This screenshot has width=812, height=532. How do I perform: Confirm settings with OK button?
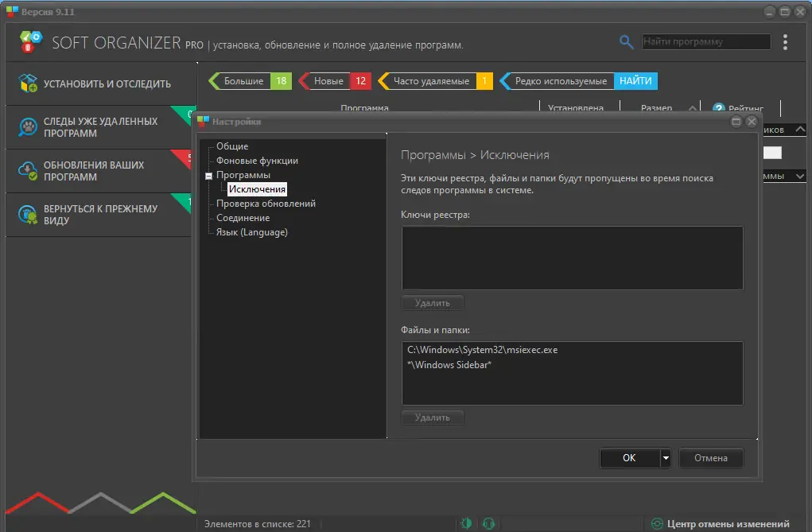(x=629, y=458)
